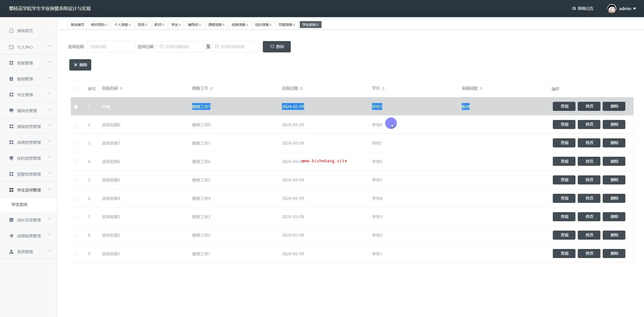The width and height of the screenshot is (644, 317).
Task: Toggle the select-all checkbox in table header
Action: click(76, 89)
